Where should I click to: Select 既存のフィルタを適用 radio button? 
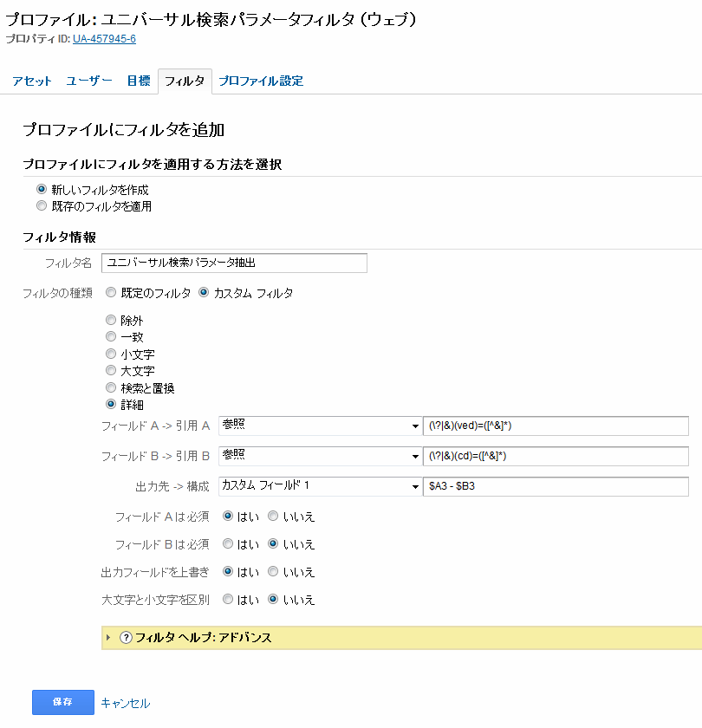point(41,206)
